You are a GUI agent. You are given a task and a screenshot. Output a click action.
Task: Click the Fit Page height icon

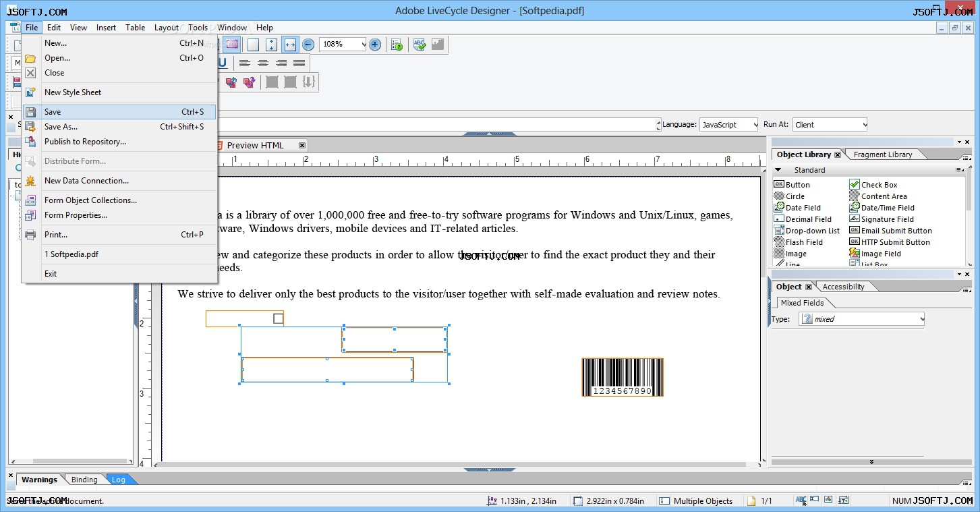(x=271, y=45)
